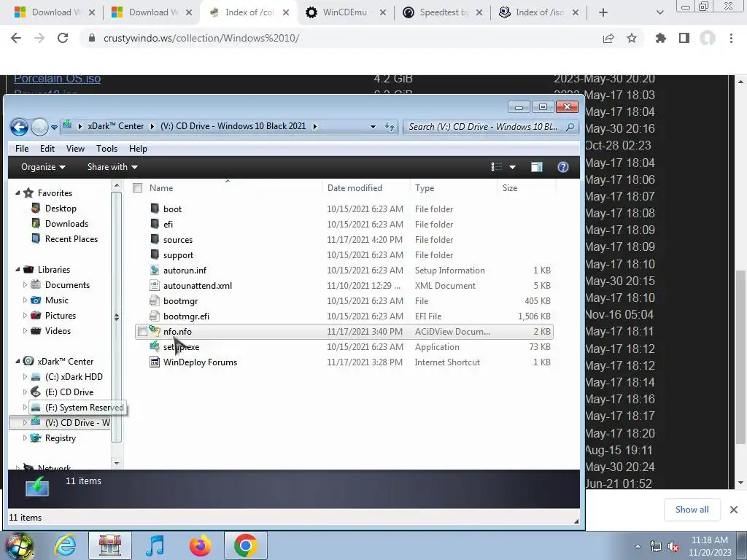Toggle the select-all checkbox in header
Viewport: 747px width, 560px height.
pyautogui.click(x=138, y=188)
